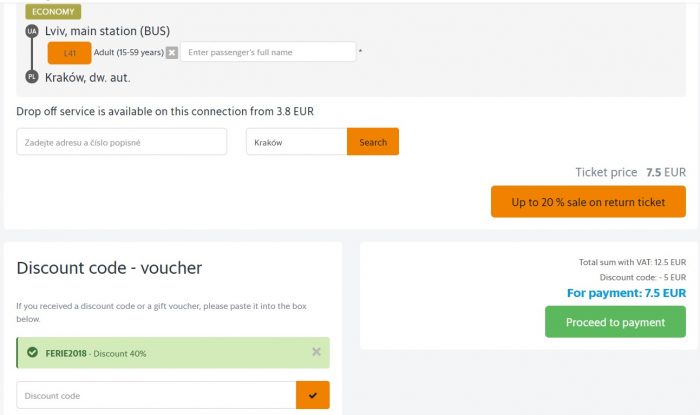The height and width of the screenshot is (415, 700).
Task: Click the Kraków city field
Action: coord(296,142)
